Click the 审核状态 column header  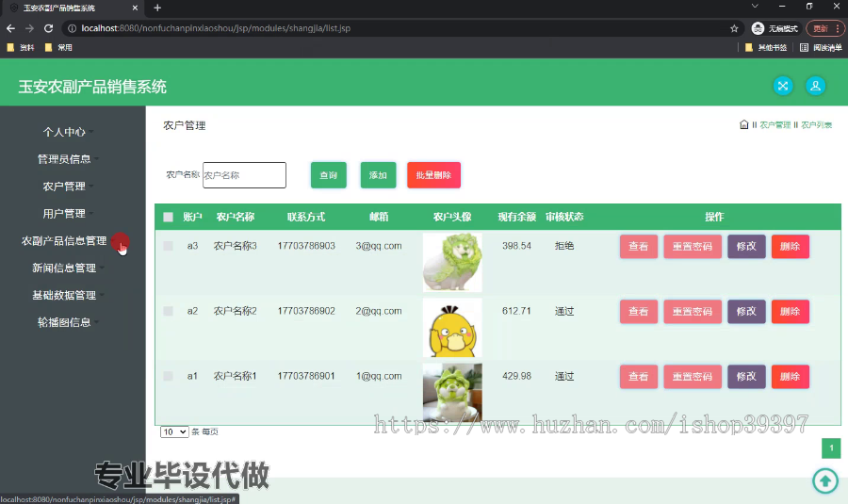click(564, 217)
